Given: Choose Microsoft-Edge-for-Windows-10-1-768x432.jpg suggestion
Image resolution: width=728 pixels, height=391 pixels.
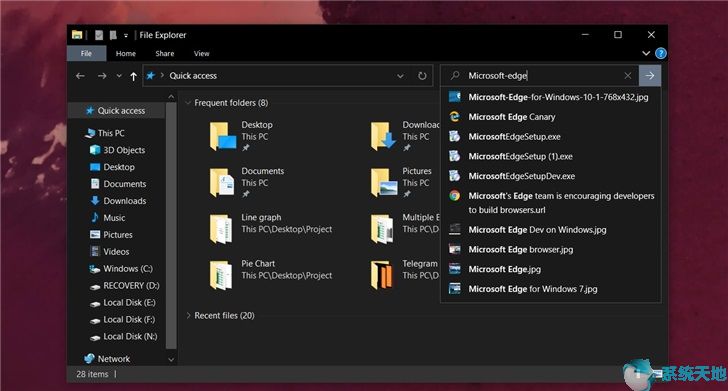Looking at the screenshot, I should coord(551,97).
